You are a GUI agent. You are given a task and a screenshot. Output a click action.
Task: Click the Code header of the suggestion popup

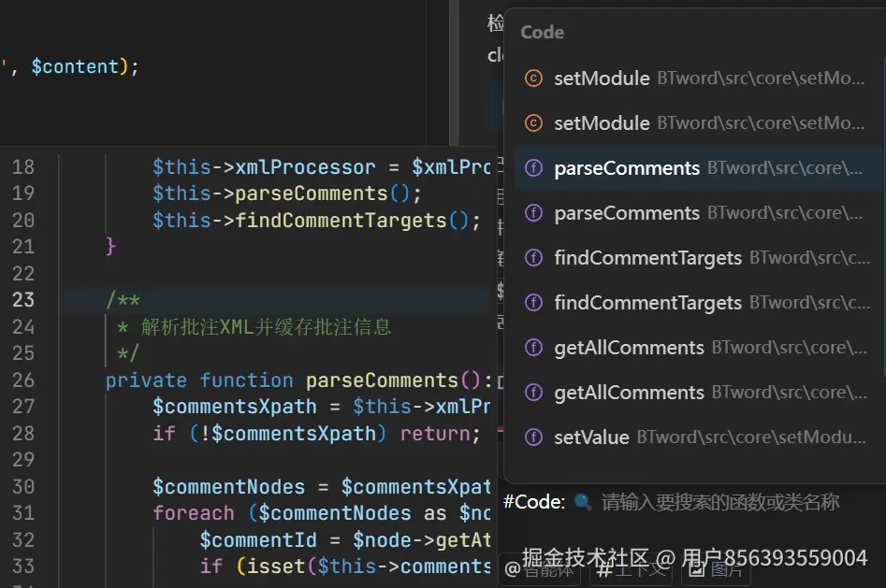pyautogui.click(x=541, y=31)
